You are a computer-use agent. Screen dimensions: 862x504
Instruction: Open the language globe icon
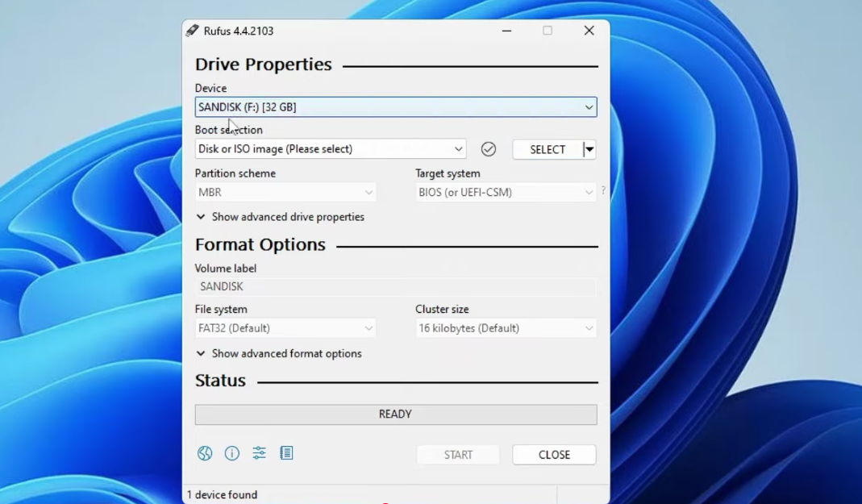click(x=205, y=453)
